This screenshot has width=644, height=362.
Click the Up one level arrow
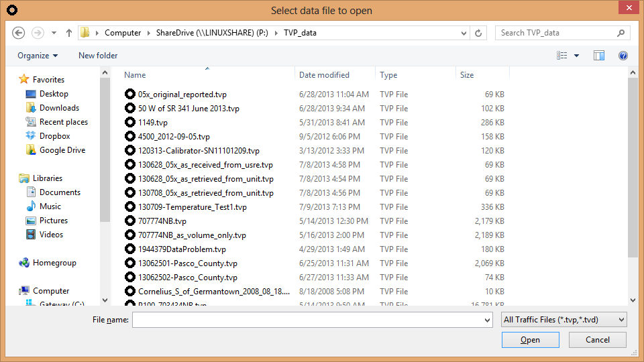click(69, 33)
